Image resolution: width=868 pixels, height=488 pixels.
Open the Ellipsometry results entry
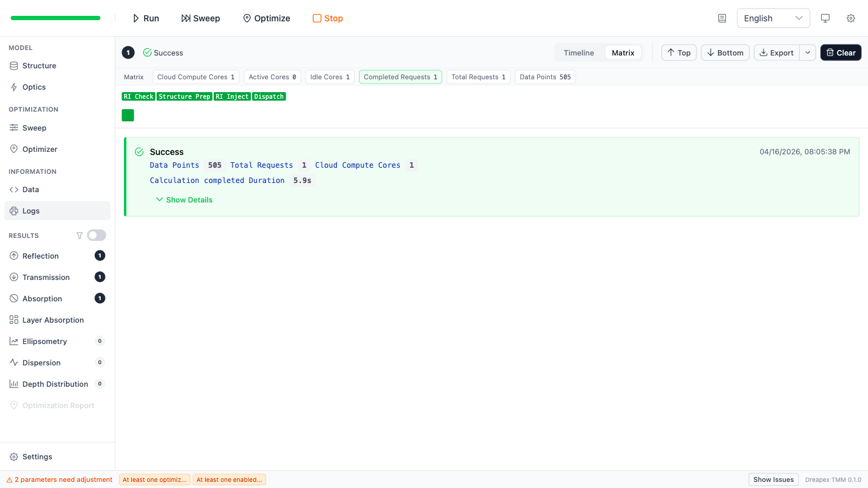click(45, 342)
